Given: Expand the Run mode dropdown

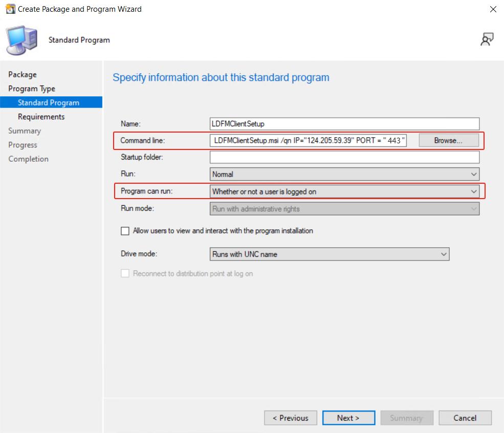Looking at the screenshot, I should [344, 209].
